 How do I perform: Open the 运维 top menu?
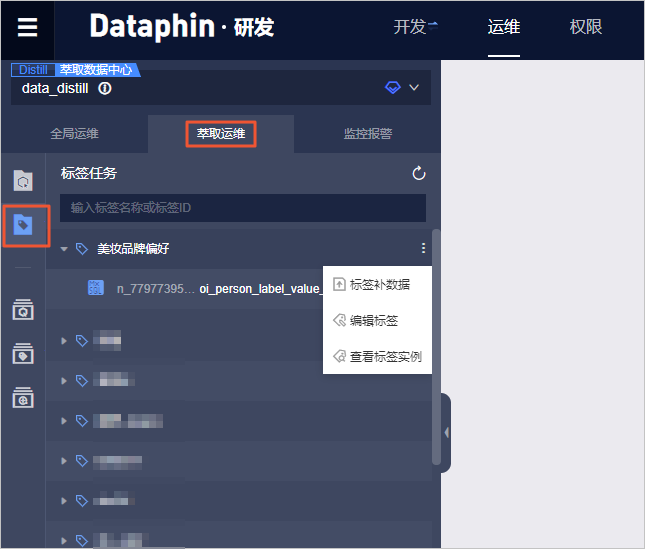[504, 27]
